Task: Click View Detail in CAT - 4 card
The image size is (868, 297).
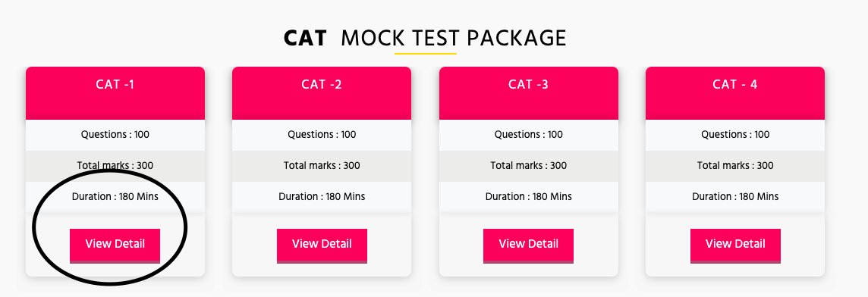Action: pyautogui.click(x=735, y=245)
